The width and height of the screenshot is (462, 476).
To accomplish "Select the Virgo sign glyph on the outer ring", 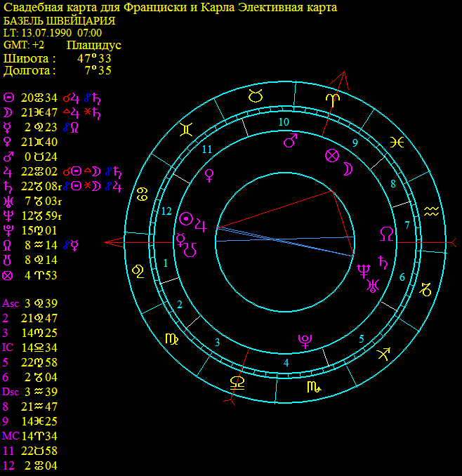I will pyautogui.click(x=171, y=339).
